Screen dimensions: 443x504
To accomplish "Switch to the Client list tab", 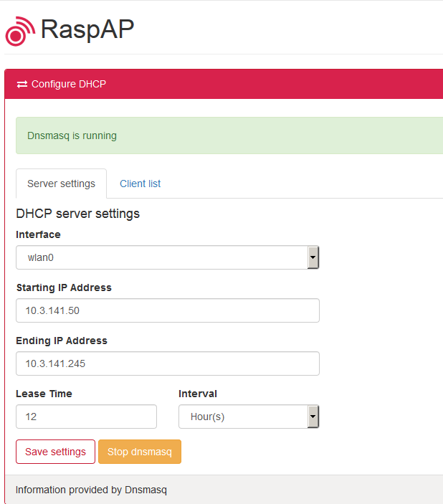I will pos(140,184).
